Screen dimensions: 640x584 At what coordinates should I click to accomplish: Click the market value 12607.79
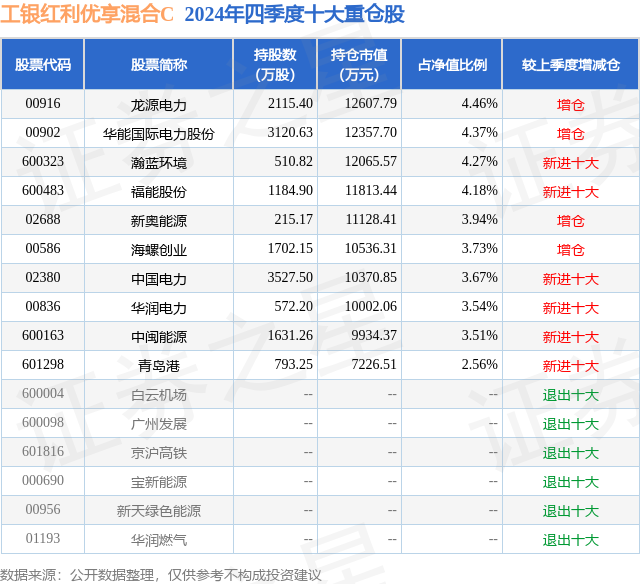click(x=371, y=104)
